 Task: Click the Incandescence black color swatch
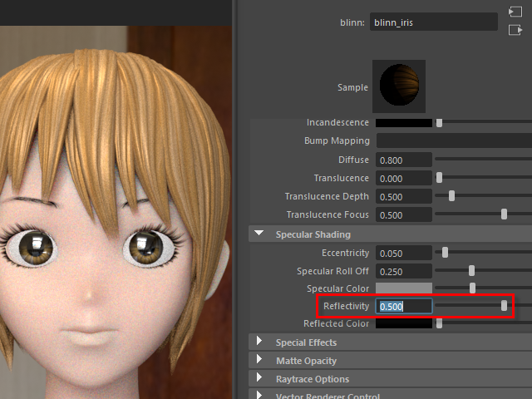(404, 123)
